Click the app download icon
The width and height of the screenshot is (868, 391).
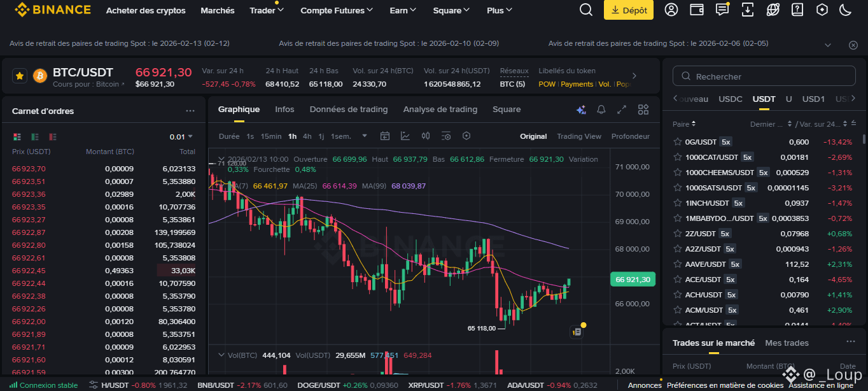point(748,10)
